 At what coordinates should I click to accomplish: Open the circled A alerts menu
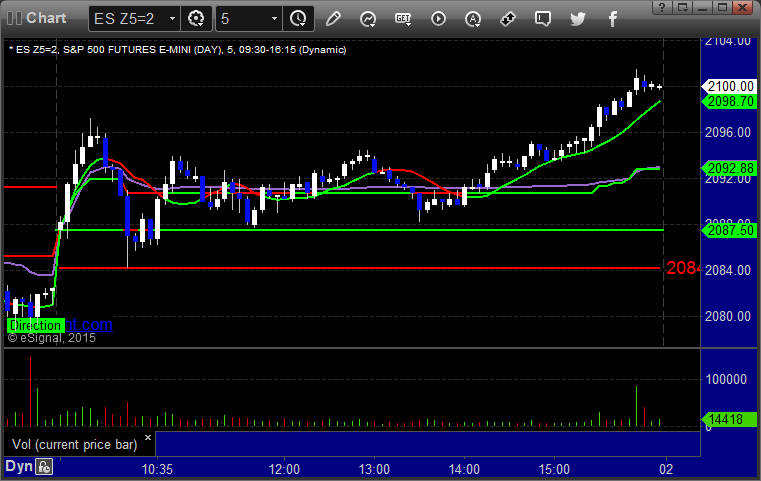click(473, 19)
